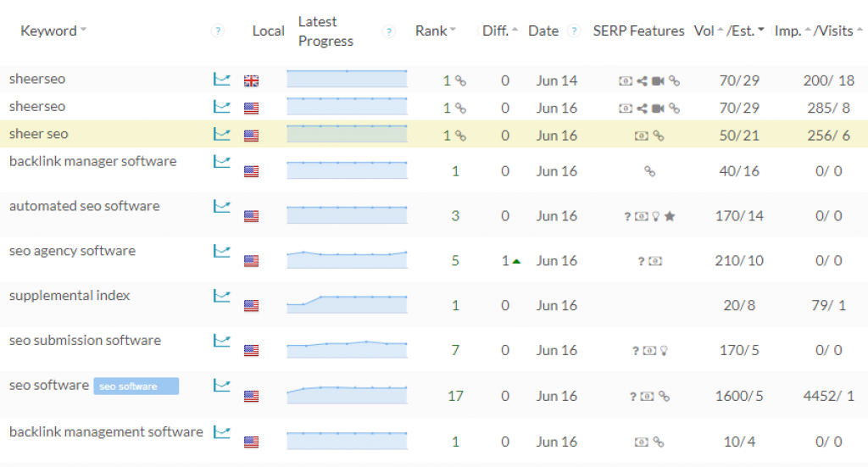The width and height of the screenshot is (868, 467).
Task: Click link icon beside first sheerseo rank
Action: (x=460, y=81)
